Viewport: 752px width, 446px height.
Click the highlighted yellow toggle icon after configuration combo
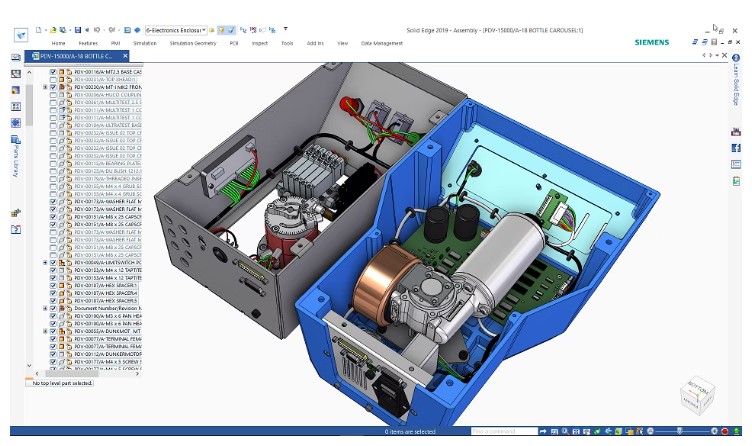tap(221, 30)
